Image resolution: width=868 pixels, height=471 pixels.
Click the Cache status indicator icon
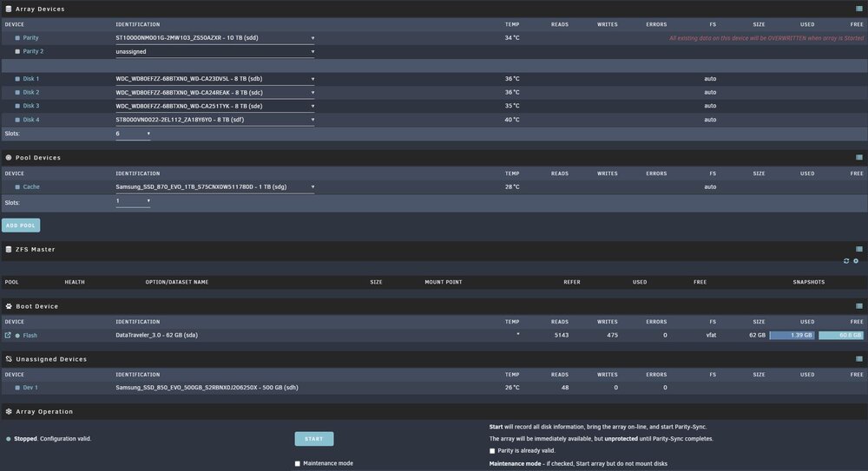point(17,187)
